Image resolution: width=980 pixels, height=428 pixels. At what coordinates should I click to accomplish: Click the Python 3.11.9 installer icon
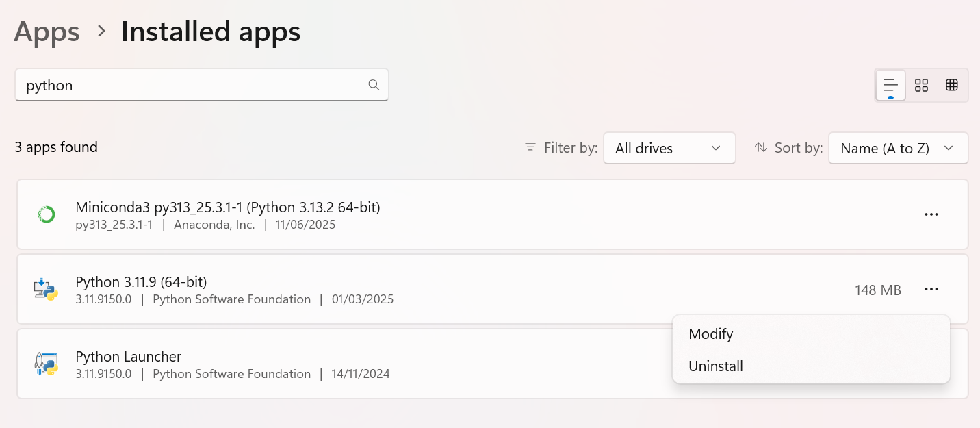pos(46,289)
